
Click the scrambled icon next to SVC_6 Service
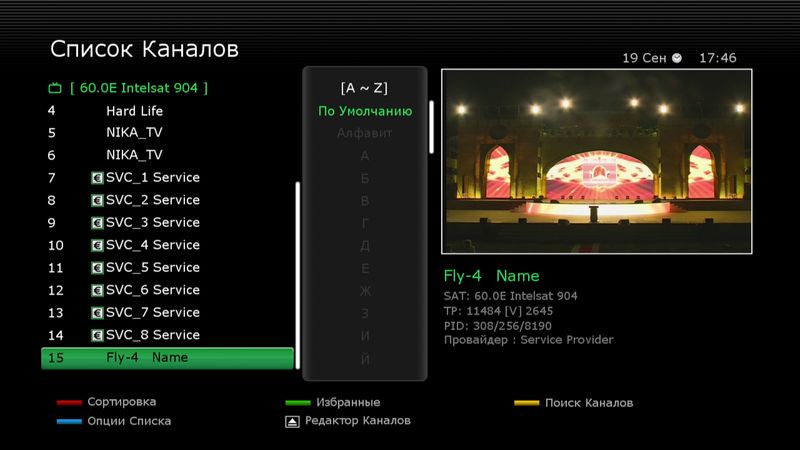(97, 290)
